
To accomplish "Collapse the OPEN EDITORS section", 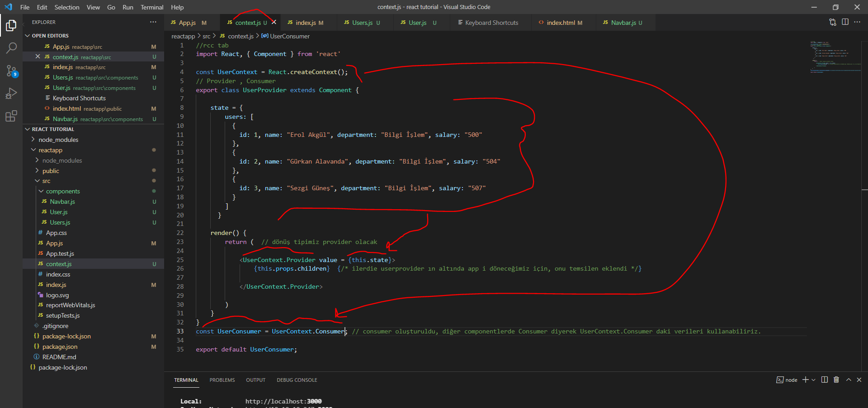I will point(28,36).
